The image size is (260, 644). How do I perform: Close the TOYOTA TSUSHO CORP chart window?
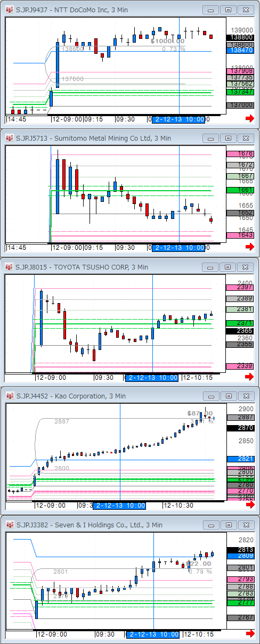[x=246, y=267]
